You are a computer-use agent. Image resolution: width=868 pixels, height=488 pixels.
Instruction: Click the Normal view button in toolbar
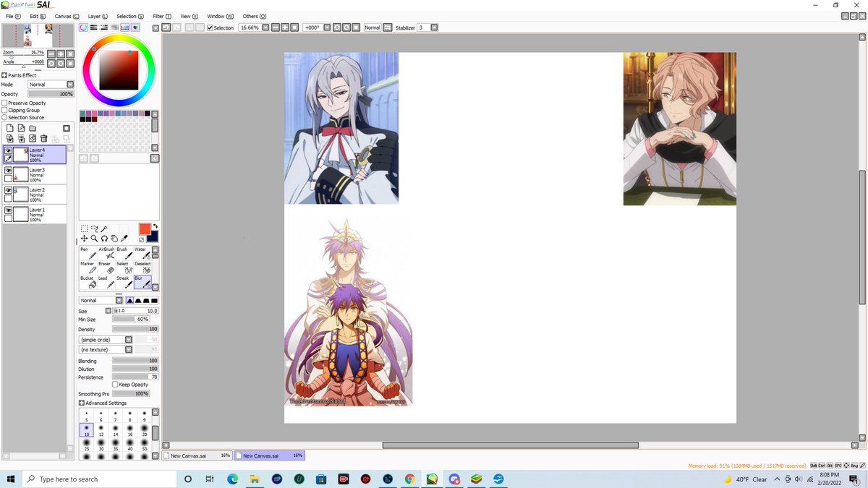pyautogui.click(x=372, y=27)
